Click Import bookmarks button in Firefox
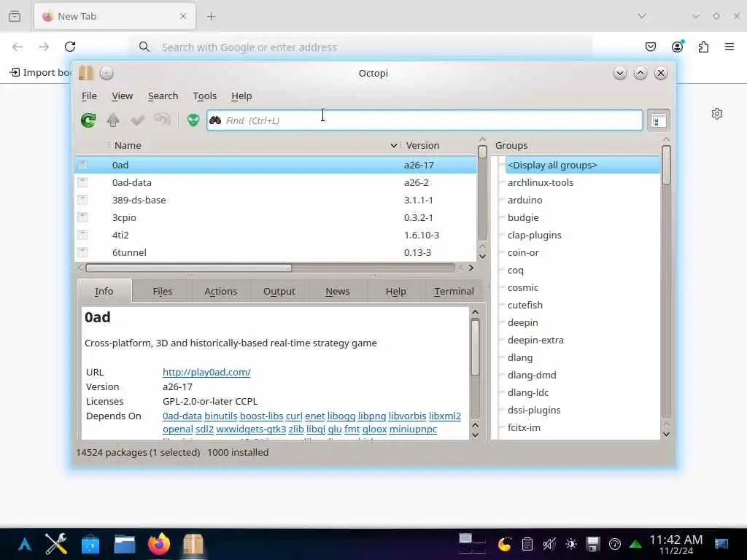Viewport: 747px width, 560px height. click(40, 72)
